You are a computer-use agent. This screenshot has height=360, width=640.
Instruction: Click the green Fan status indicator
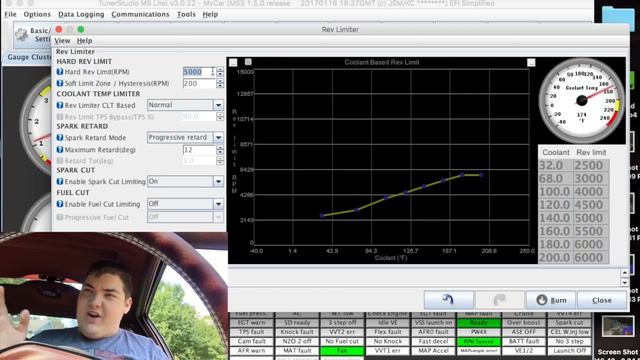342,351
